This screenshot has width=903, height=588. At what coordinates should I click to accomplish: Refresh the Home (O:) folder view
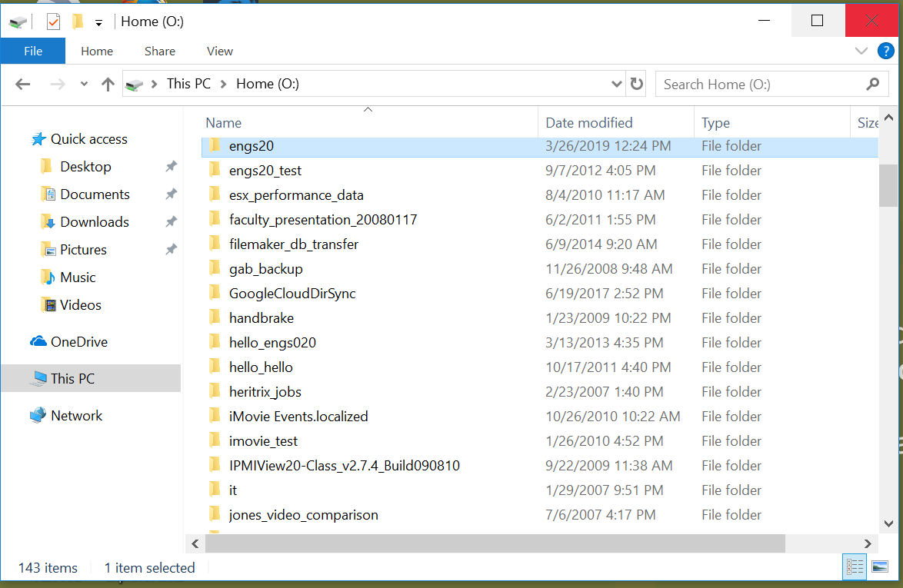pyautogui.click(x=636, y=84)
